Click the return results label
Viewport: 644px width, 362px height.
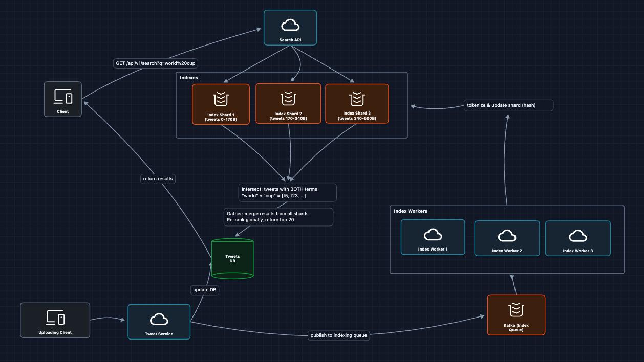tap(158, 178)
